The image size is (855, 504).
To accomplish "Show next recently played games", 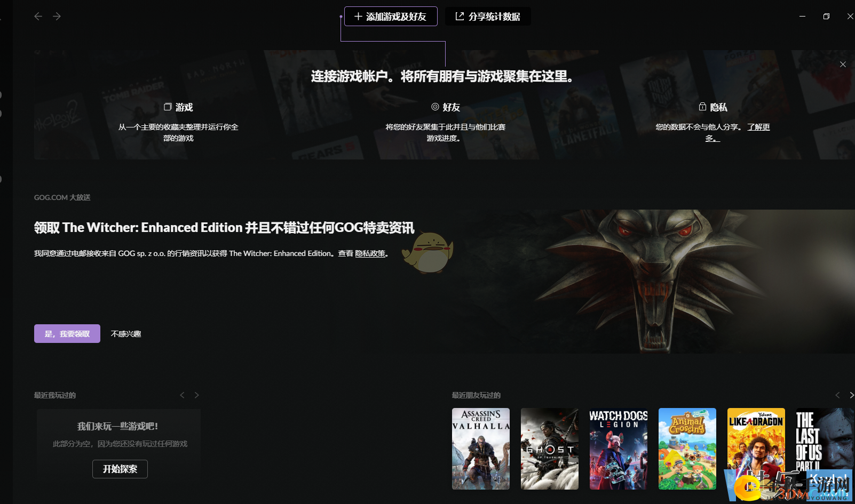I will (196, 395).
